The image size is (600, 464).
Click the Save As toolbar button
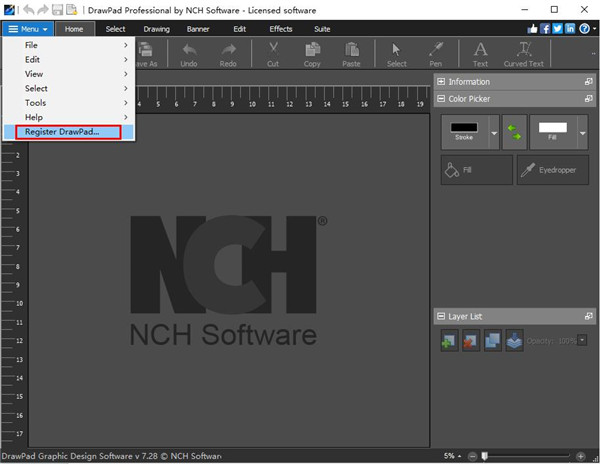point(146,54)
